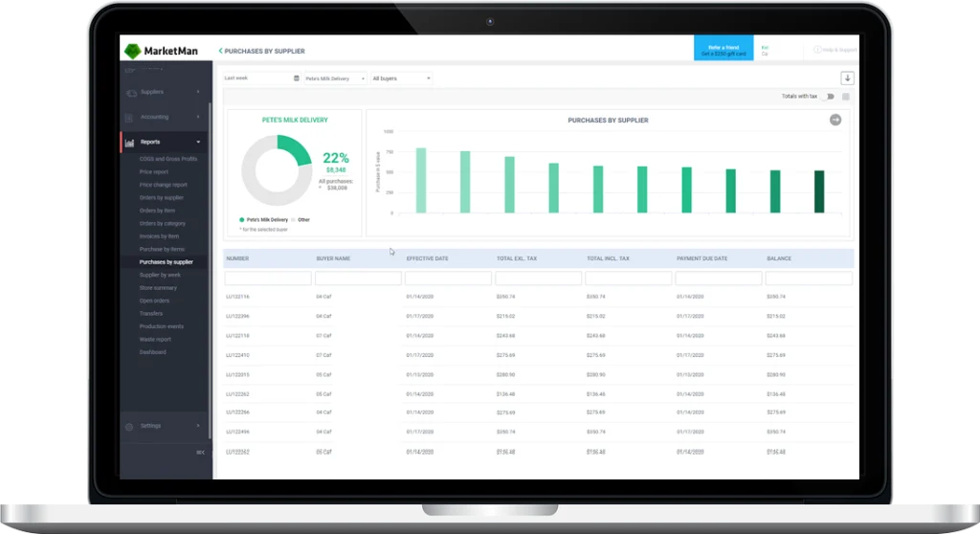Image resolution: width=980 pixels, height=534 pixels.
Task: Sort by the Payment Due Date column header
Action: click(x=702, y=258)
